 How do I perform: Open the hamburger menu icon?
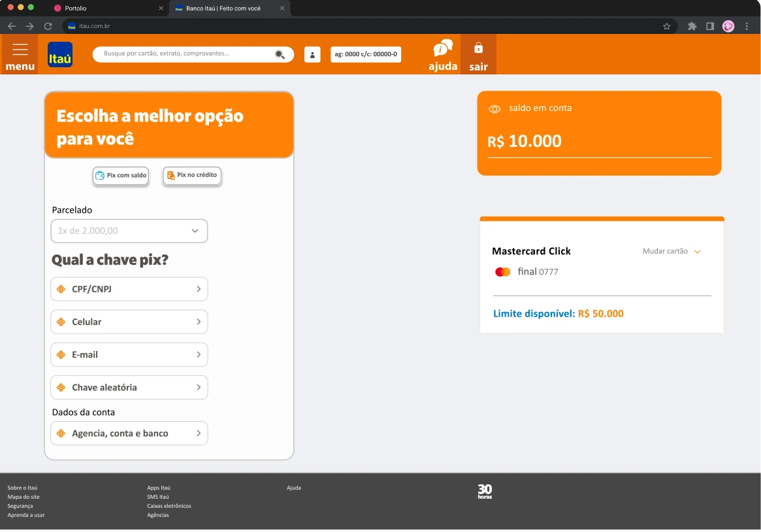[20, 49]
